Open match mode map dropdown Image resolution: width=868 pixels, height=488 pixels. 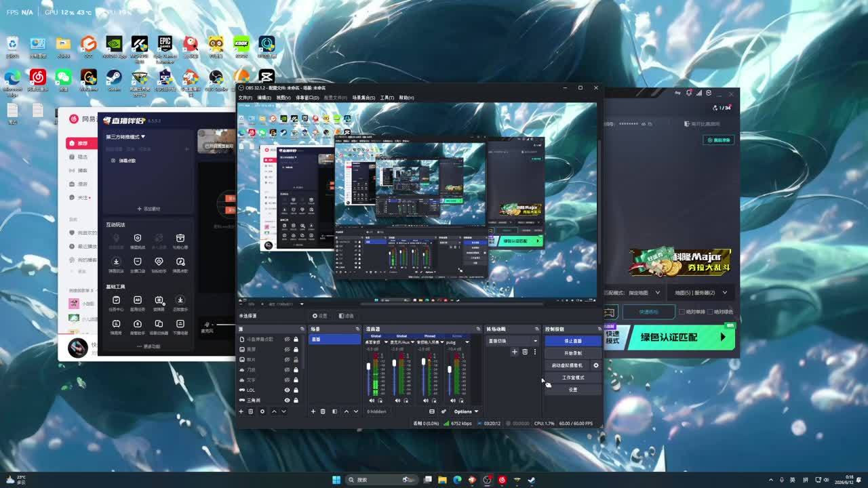[x=633, y=293]
